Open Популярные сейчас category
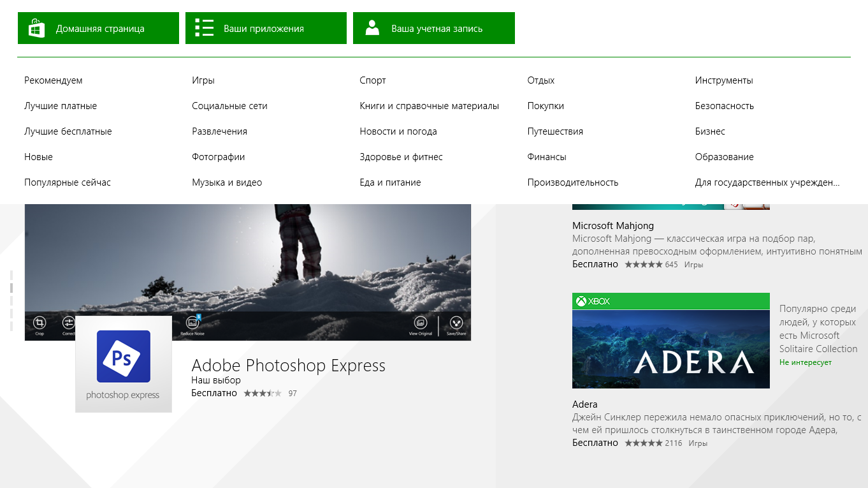The image size is (868, 488). pyautogui.click(x=68, y=182)
